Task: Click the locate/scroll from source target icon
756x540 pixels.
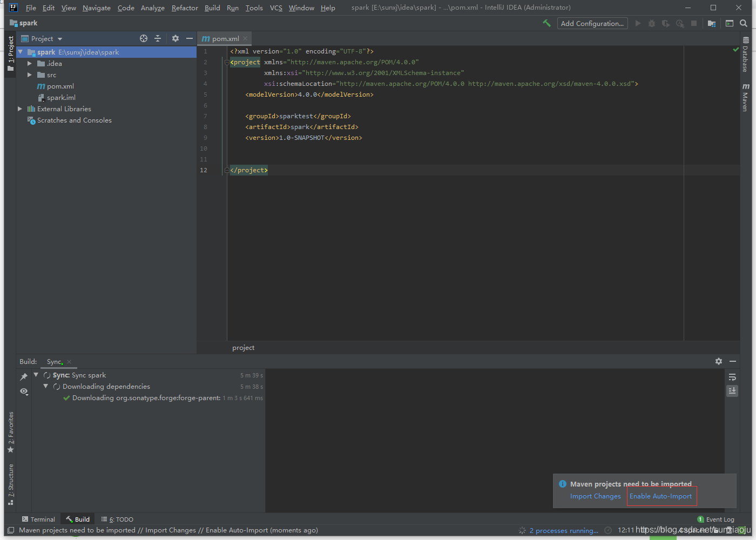Action: tap(144, 38)
